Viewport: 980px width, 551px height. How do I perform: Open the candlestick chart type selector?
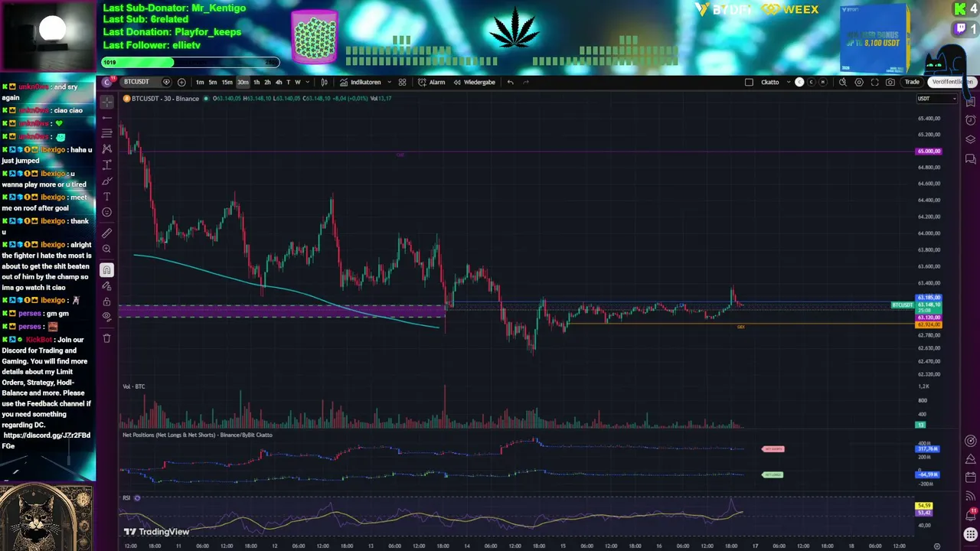(325, 82)
